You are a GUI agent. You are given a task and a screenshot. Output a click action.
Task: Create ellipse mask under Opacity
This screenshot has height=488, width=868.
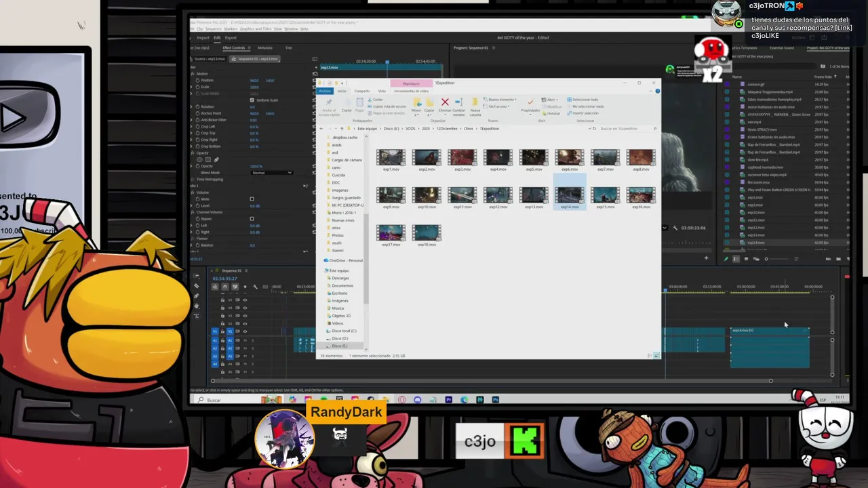[x=199, y=159]
